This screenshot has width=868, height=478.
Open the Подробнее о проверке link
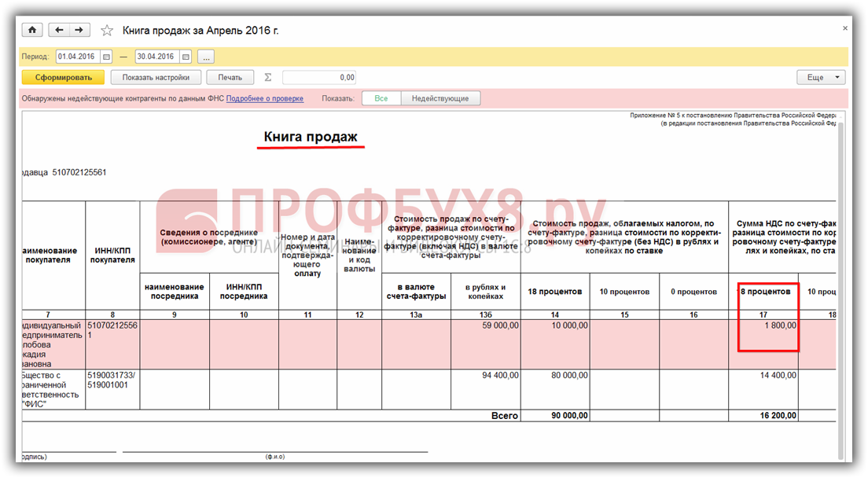click(x=265, y=98)
